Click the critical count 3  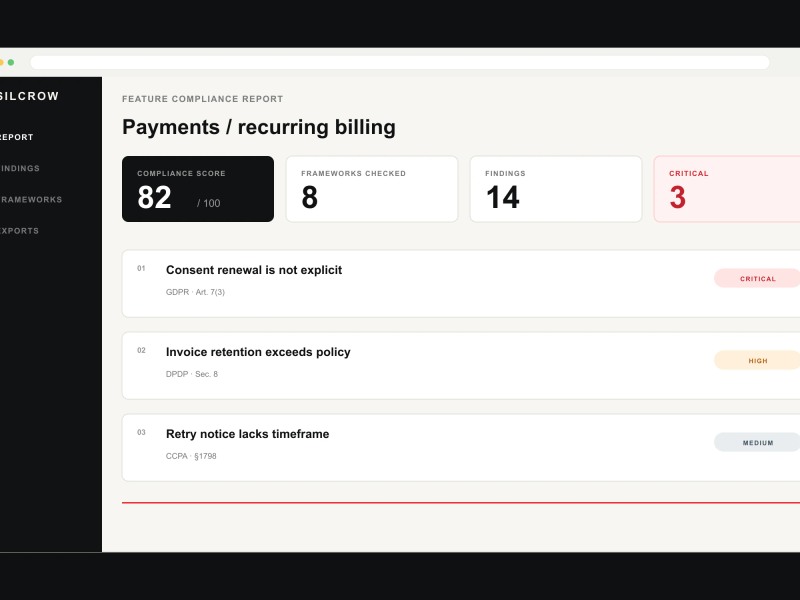(678, 197)
